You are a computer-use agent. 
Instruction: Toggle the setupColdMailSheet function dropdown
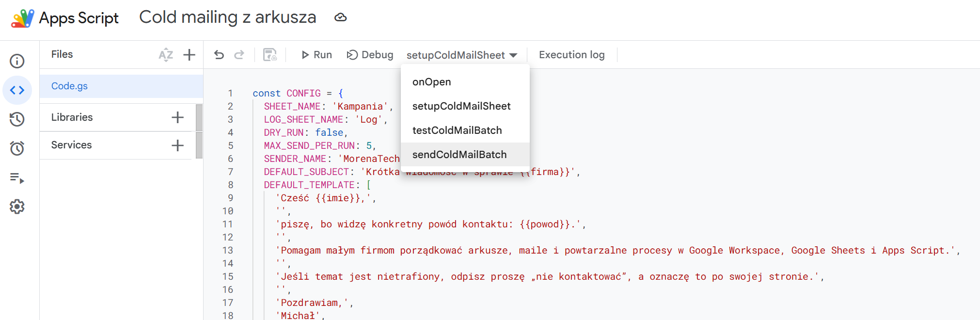(462, 55)
